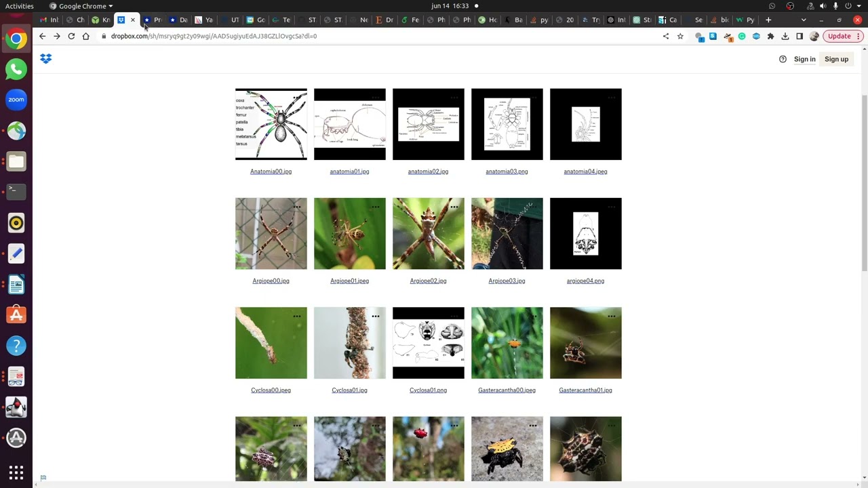Close the active Dropbox tab
Screen dimensions: 868x488
click(x=133, y=20)
